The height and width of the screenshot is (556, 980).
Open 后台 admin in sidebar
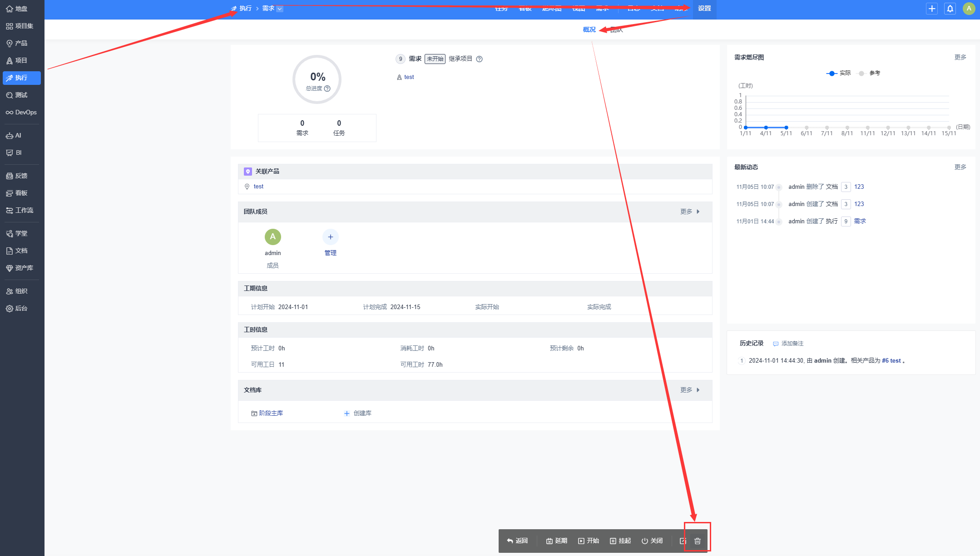point(17,308)
